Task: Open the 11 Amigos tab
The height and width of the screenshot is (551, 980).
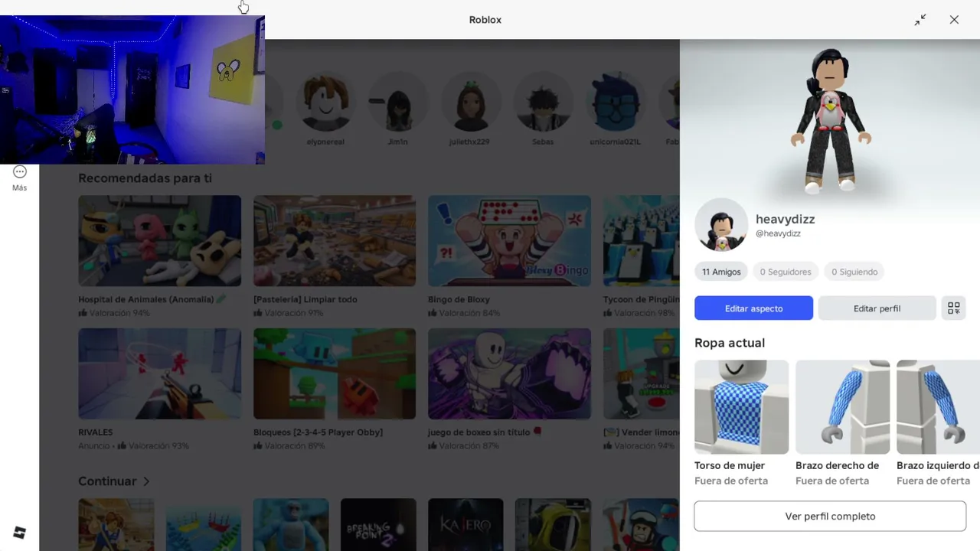Action: pos(721,272)
